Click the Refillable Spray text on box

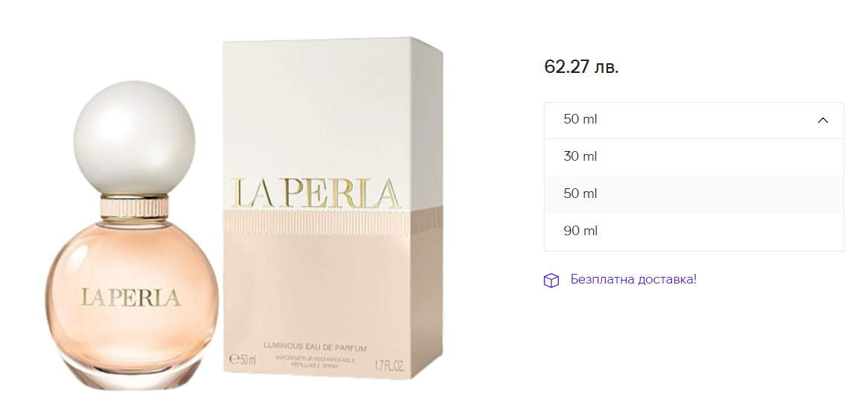(316, 365)
